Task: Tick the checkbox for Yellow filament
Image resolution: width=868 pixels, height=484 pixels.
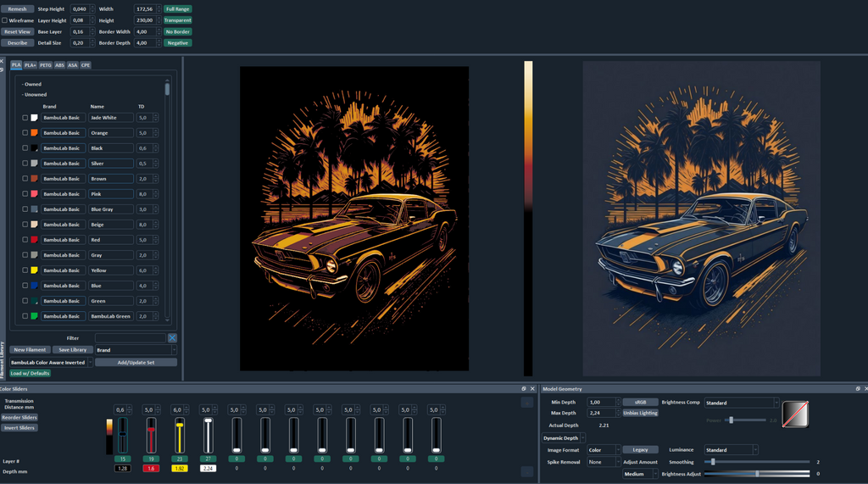Action: point(25,270)
